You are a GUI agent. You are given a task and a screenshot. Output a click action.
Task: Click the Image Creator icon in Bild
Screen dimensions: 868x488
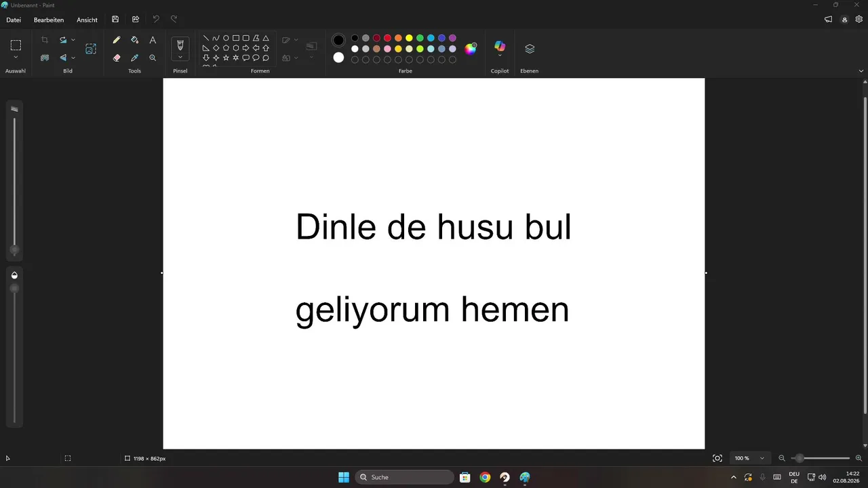pyautogui.click(x=91, y=49)
